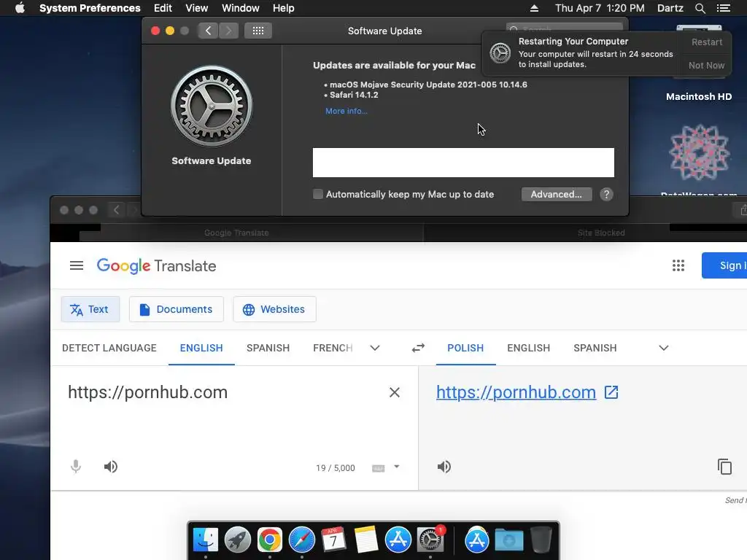
Task: Open the View menu
Action: 196,8
